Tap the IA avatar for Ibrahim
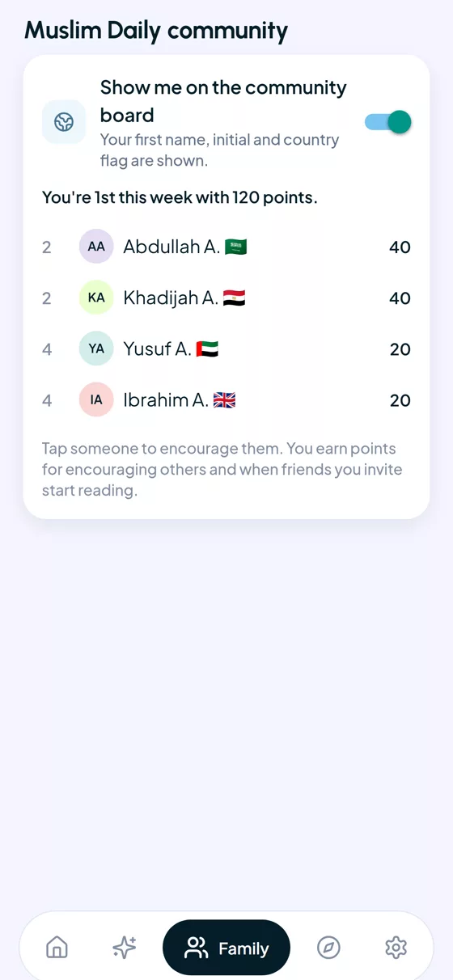Image resolution: width=453 pixels, height=980 pixels. tap(96, 399)
